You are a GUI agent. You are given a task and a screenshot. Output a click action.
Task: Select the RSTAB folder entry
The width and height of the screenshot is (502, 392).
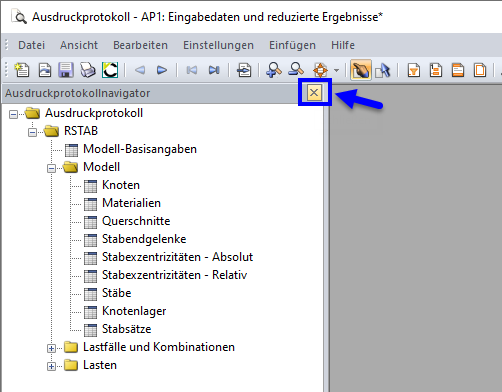pyautogui.click(x=81, y=131)
